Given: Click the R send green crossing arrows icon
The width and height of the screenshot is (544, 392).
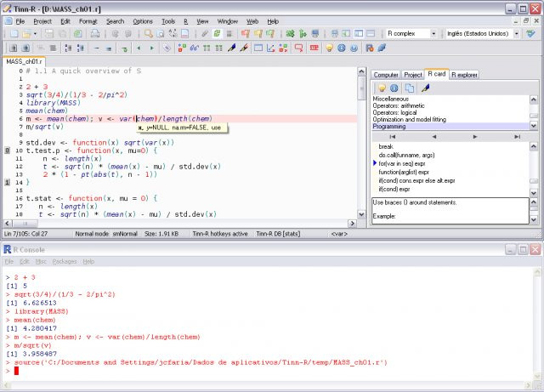Looking at the screenshot, I should click(x=290, y=34).
